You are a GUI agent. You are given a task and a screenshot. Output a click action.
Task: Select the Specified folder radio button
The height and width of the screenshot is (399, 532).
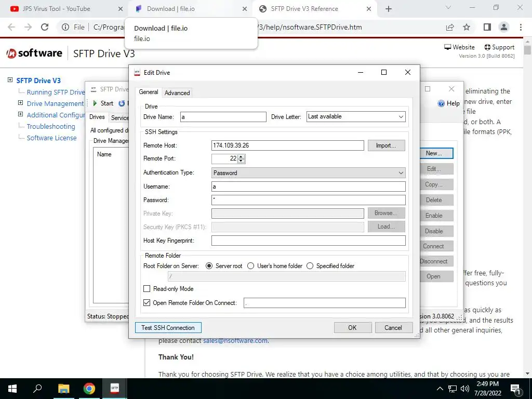click(x=310, y=265)
